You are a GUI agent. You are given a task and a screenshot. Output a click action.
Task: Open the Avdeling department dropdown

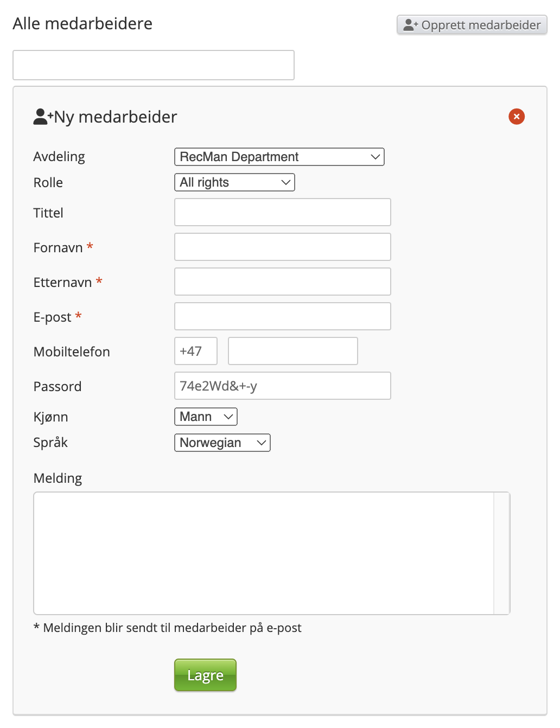tap(279, 157)
